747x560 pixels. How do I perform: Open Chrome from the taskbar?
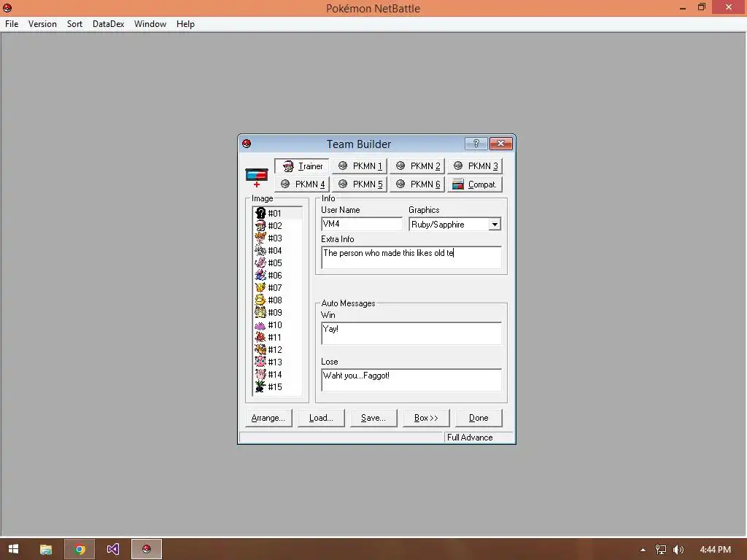[x=80, y=549]
